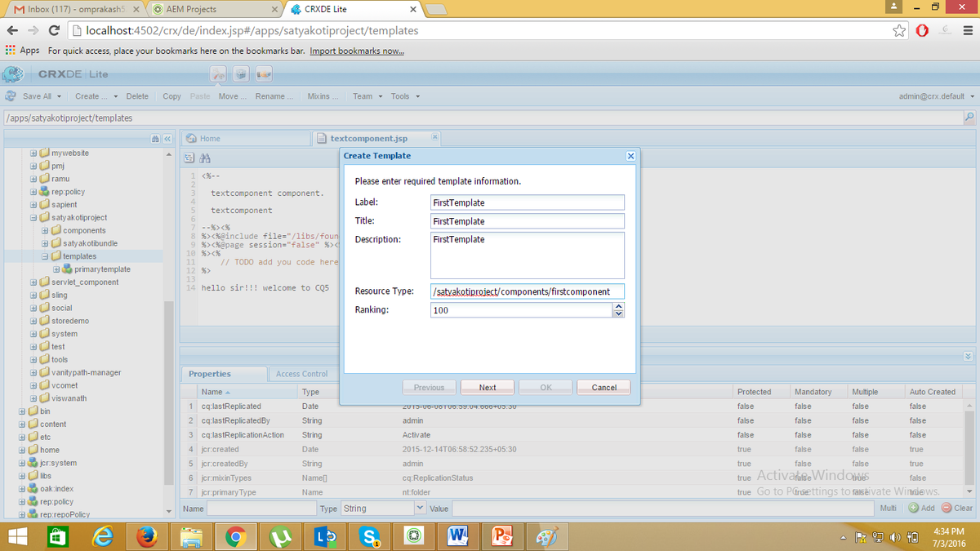The image size is (980, 551).
Task: Collapse the satyakotiproject folder node
Action: pyautogui.click(x=33, y=217)
